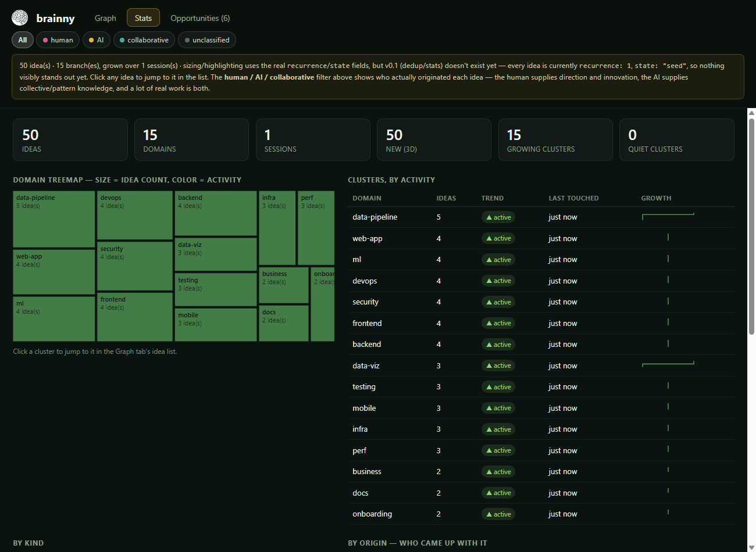This screenshot has width=756, height=552.
Task: Select web-app in the clusters table
Action: (368, 238)
